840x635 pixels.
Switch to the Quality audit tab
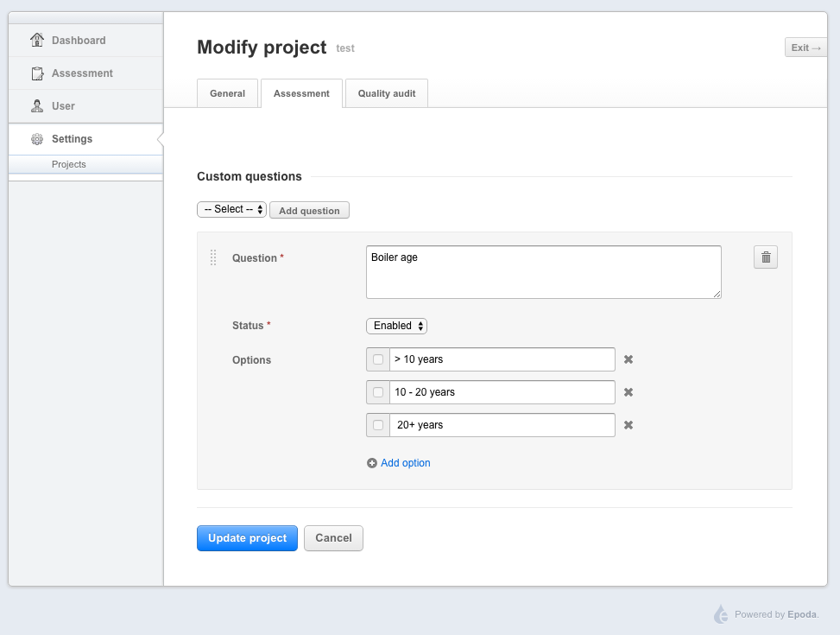point(387,93)
